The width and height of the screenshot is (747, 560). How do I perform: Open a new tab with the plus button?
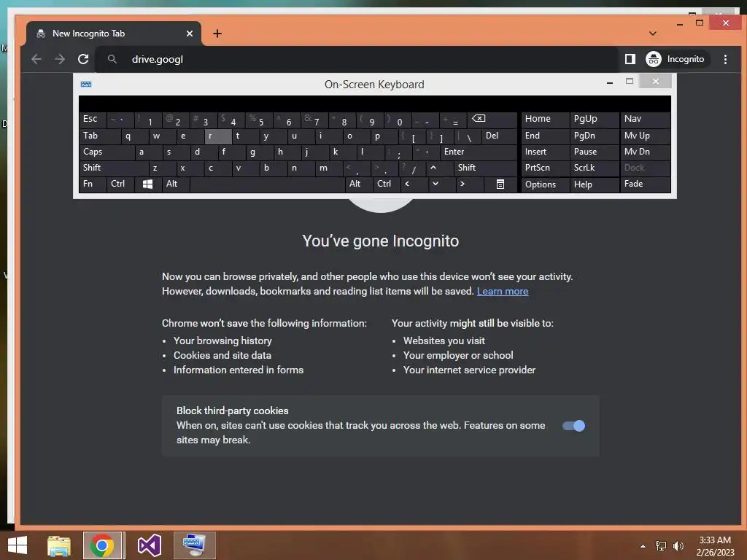[x=217, y=34]
